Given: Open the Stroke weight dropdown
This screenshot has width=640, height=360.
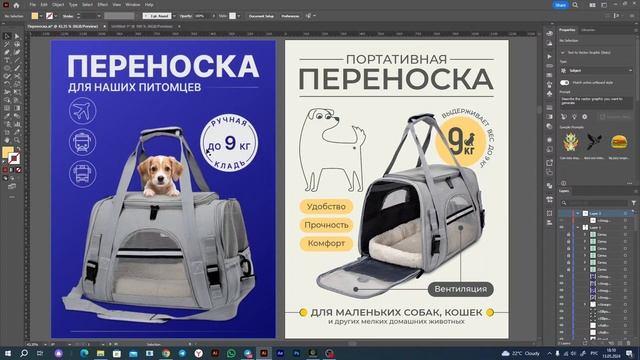Looking at the screenshot, I should (98, 16).
